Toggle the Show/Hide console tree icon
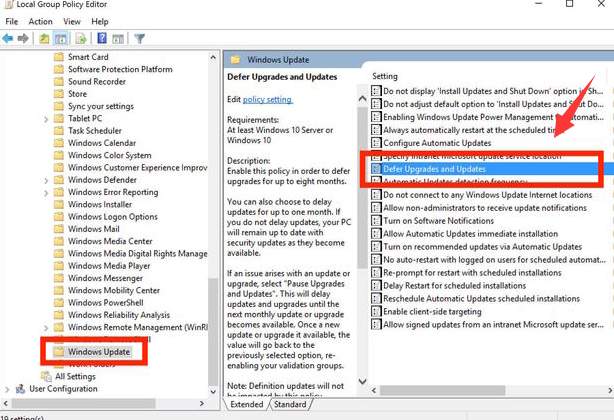Viewport: 614px width, 420px height. (x=61, y=38)
